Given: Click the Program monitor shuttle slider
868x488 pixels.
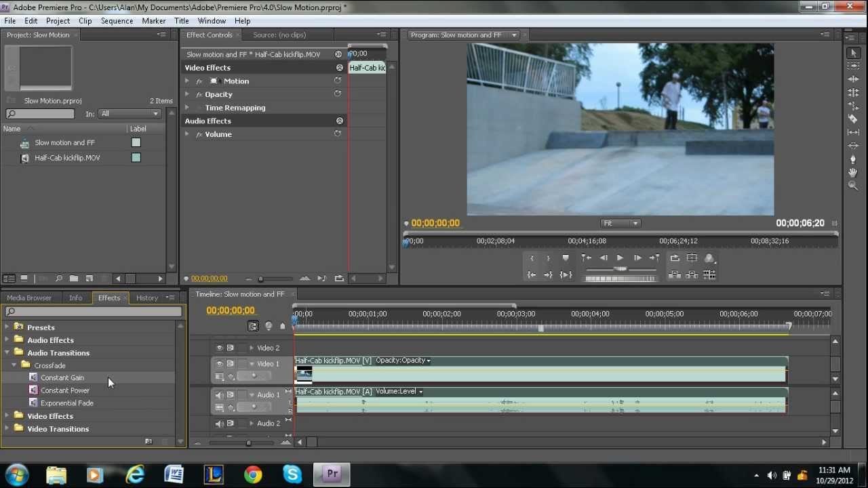Looking at the screenshot, I should click(620, 269).
